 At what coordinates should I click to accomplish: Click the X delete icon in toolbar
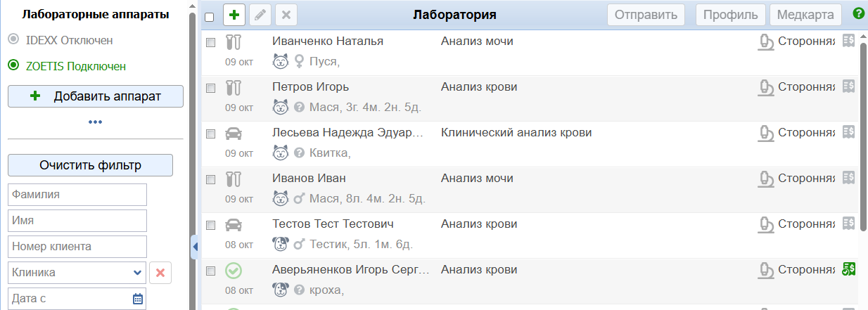click(x=286, y=15)
